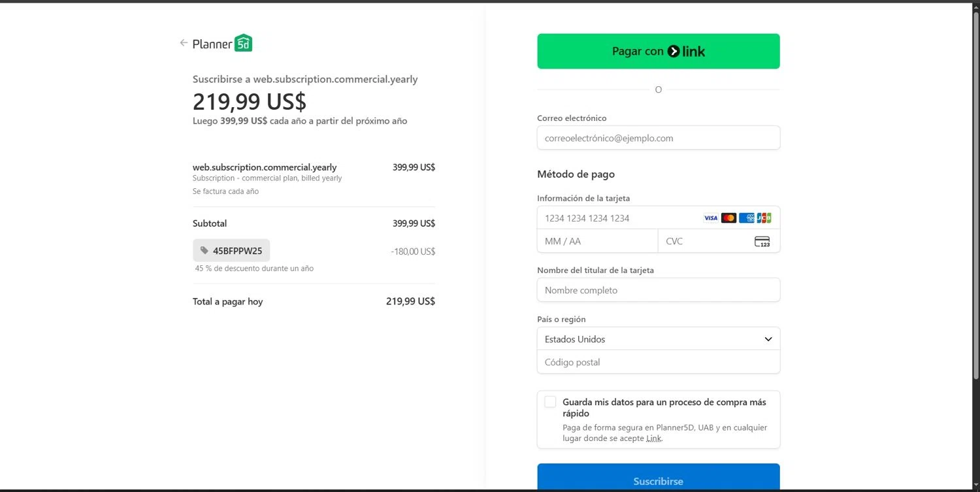Focus the card number field

(659, 218)
